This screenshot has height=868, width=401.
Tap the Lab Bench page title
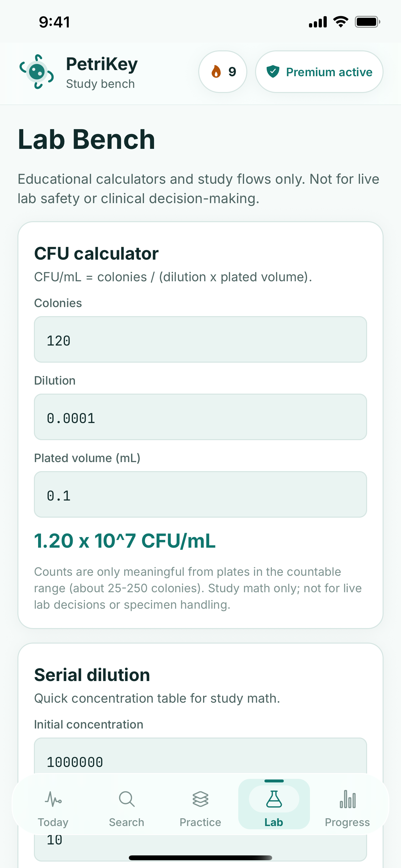pos(86,139)
